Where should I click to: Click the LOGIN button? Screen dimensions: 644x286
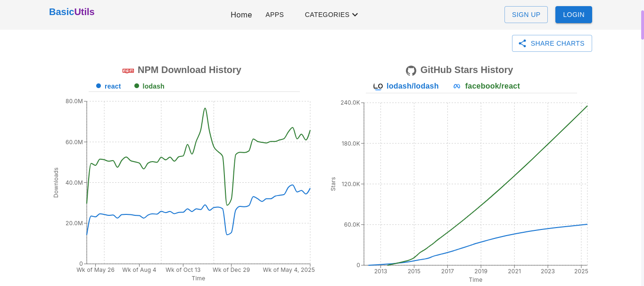pos(574,15)
